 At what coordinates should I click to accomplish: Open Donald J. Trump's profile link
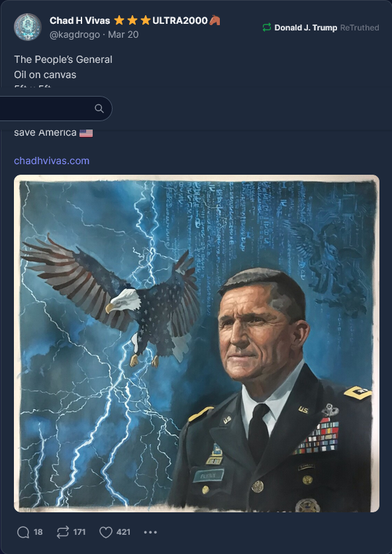coord(306,28)
